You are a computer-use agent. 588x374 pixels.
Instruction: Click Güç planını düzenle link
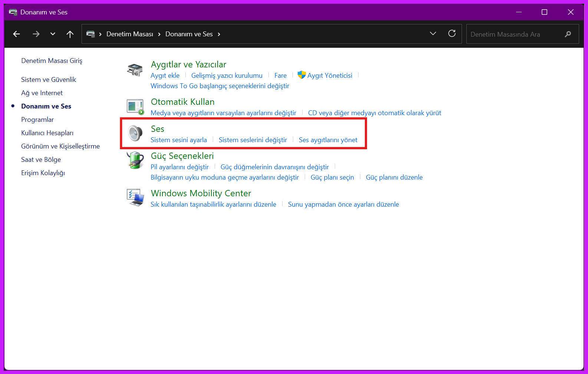394,177
